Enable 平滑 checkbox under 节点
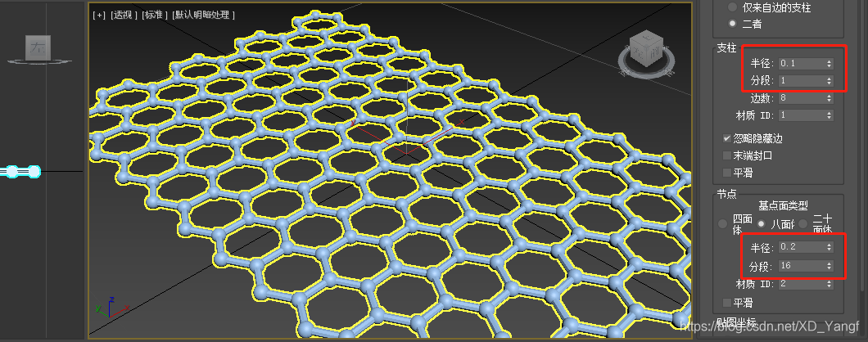This screenshot has width=868, height=342. (727, 303)
